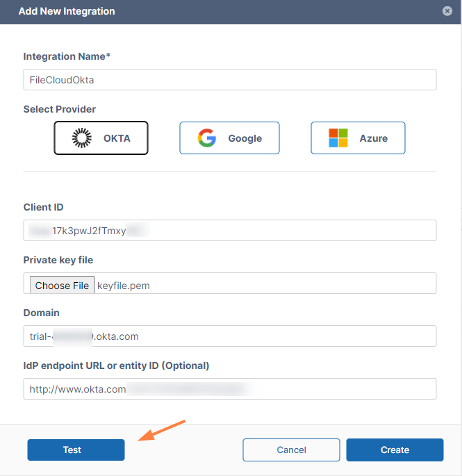Choose the Google logo provider option
The image size is (462, 476).
pyautogui.click(x=229, y=138)
